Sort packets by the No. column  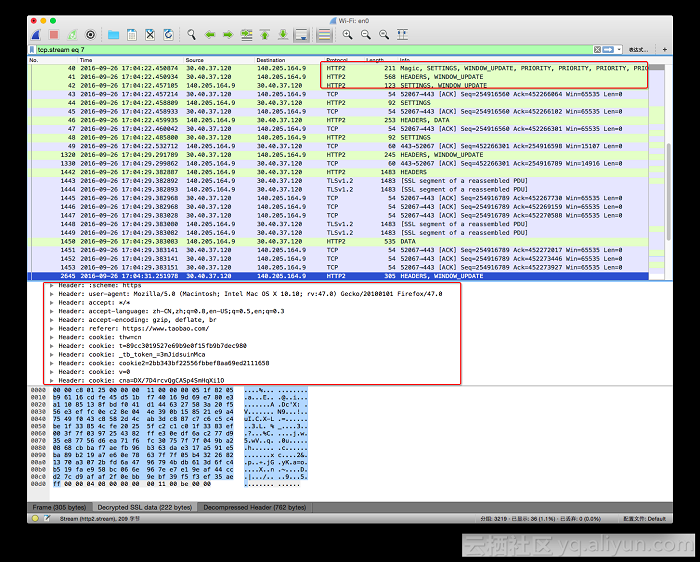tap(52, 60)
